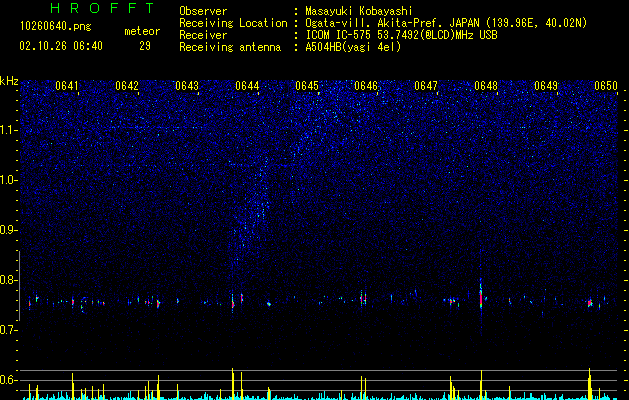Select the filename 10260640.png

click(x=55, y=26)
